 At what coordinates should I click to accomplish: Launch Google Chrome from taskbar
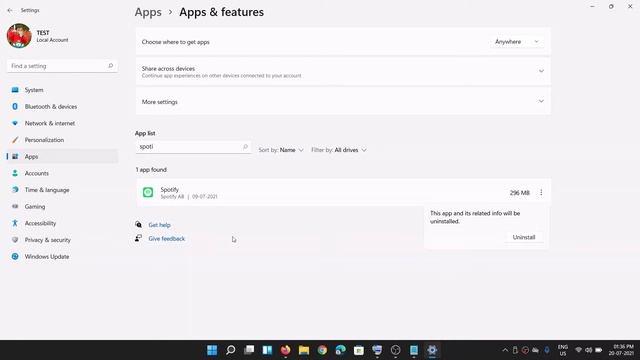pyautogui.click(x=322, y=350)
